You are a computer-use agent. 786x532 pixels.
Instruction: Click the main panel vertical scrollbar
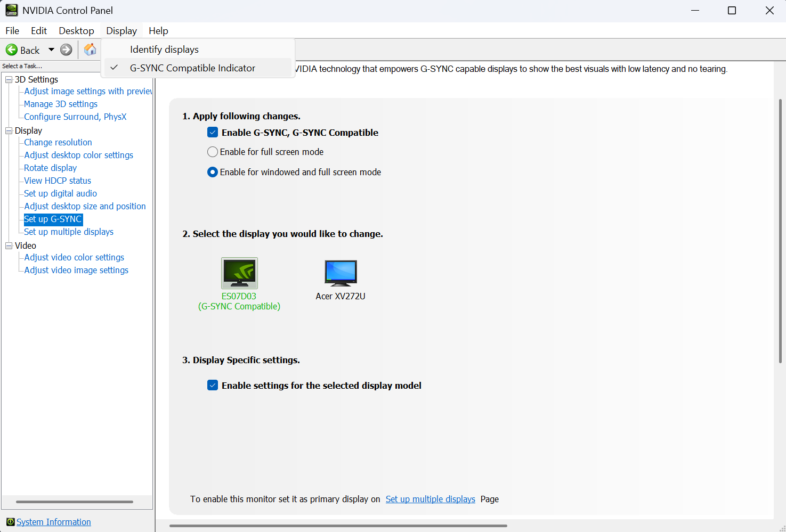coord(780,231)
